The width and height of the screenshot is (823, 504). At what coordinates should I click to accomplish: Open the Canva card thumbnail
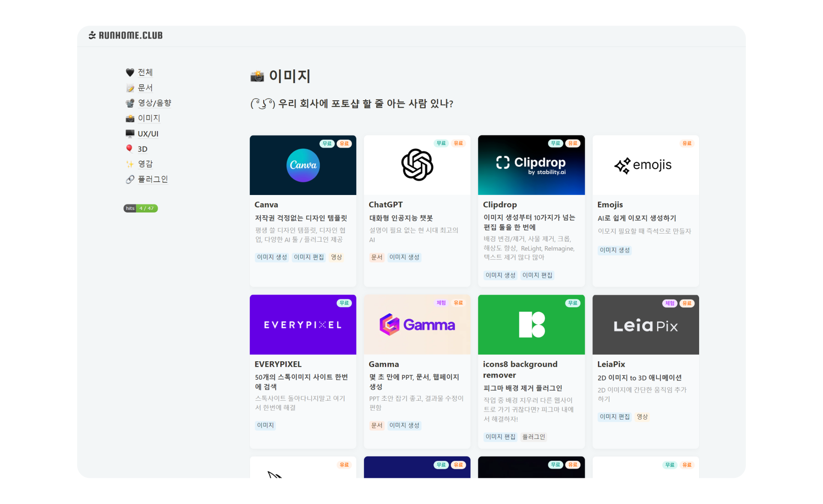(x=303, y=165)
